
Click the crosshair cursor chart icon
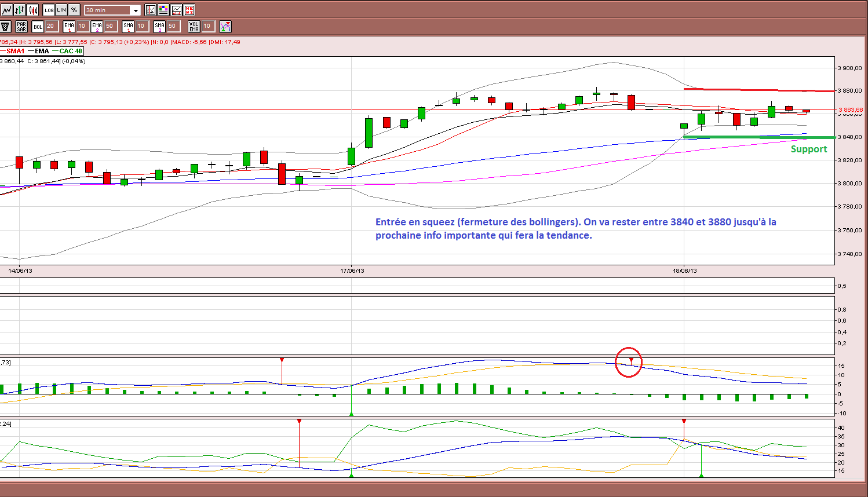tap(151, 10)
